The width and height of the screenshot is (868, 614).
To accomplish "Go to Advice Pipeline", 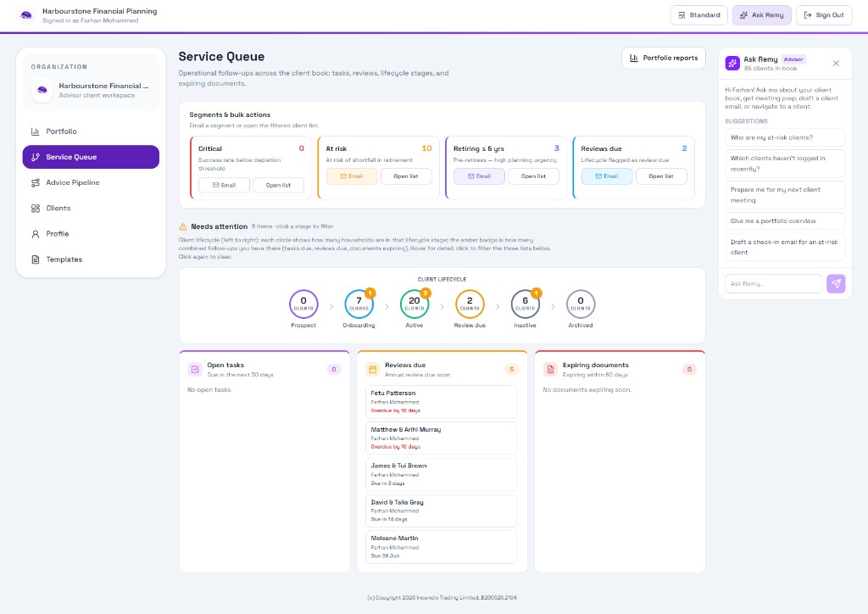I will pyautogui.click(x=91, y=182).
